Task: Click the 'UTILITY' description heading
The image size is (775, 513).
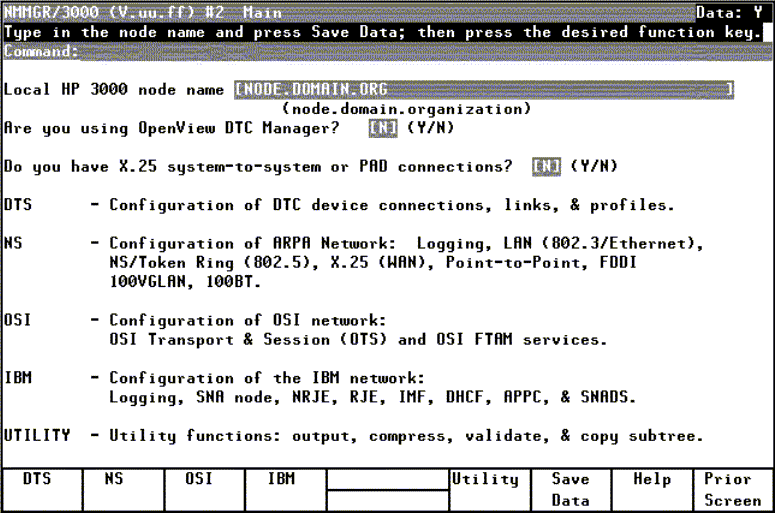Action: pos(37,435)
